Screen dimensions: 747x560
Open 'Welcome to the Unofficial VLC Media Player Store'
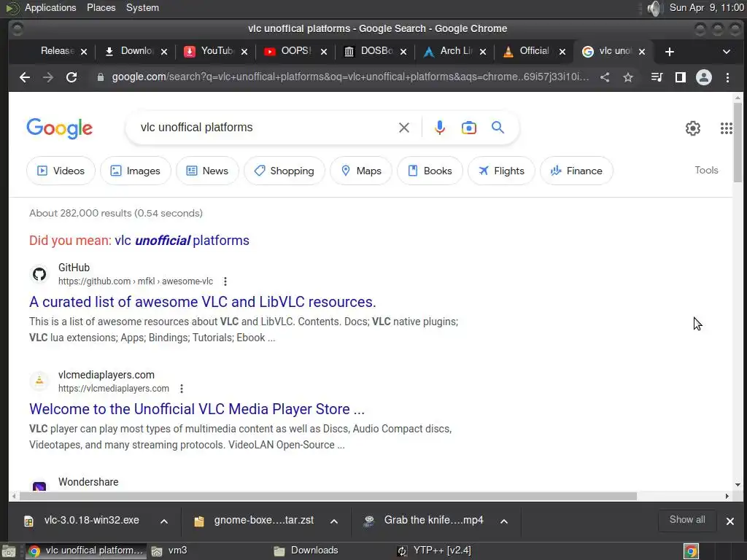[197, 409]
